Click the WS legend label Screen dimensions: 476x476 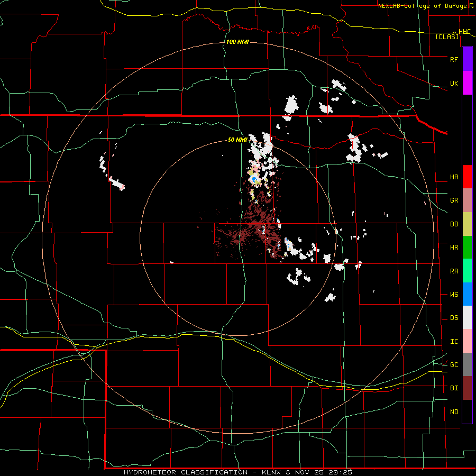[x=454, y=295]
